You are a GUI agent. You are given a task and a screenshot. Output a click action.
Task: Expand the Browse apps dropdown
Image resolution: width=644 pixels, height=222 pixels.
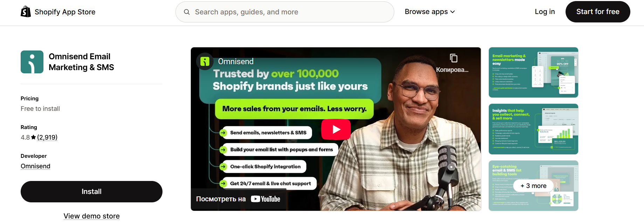430,12
